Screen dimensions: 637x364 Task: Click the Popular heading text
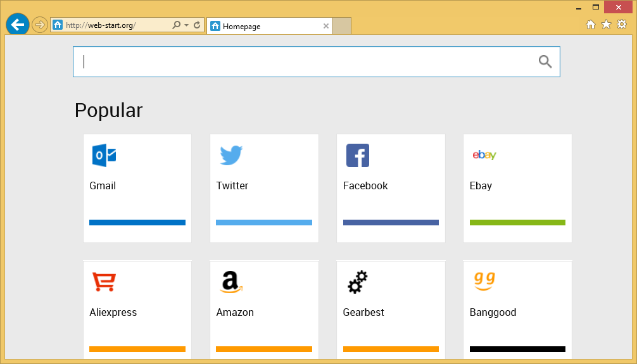[108, 111]
